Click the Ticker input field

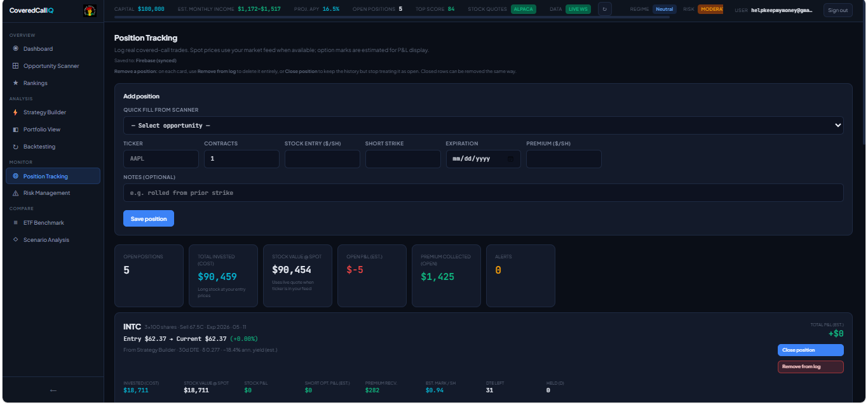click(161, 159)
